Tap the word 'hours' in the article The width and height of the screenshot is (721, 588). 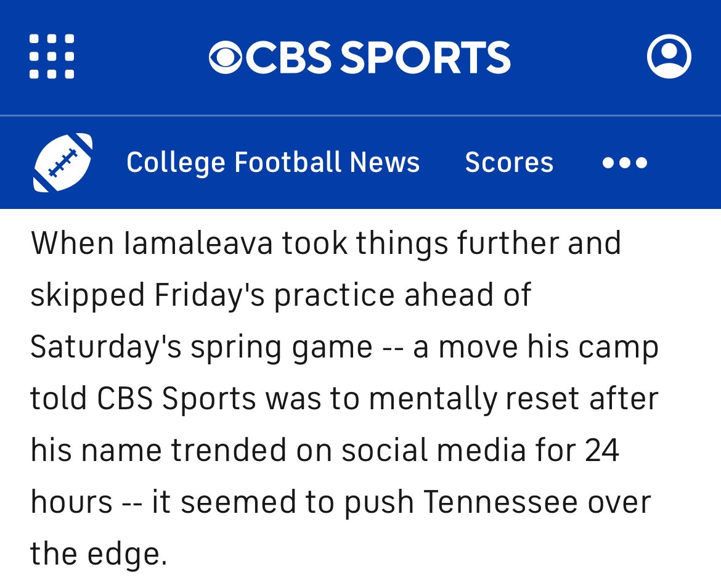[x=71, y=502]
